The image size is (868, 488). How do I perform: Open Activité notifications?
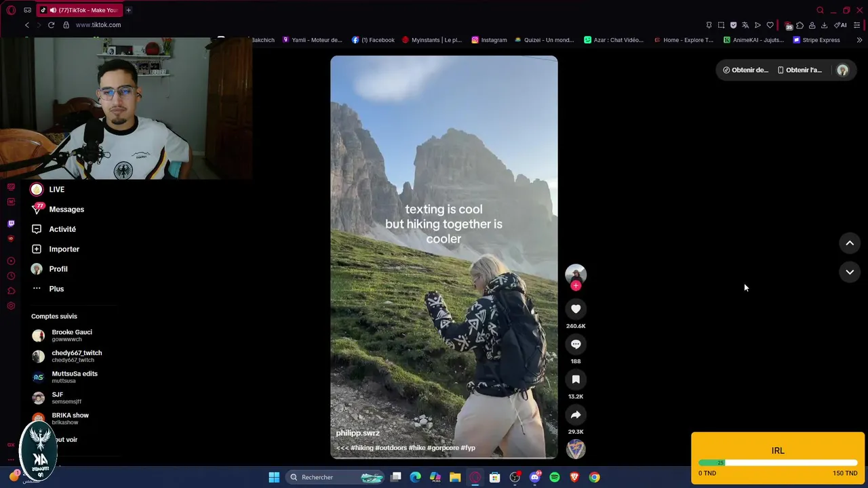[54, 229]
